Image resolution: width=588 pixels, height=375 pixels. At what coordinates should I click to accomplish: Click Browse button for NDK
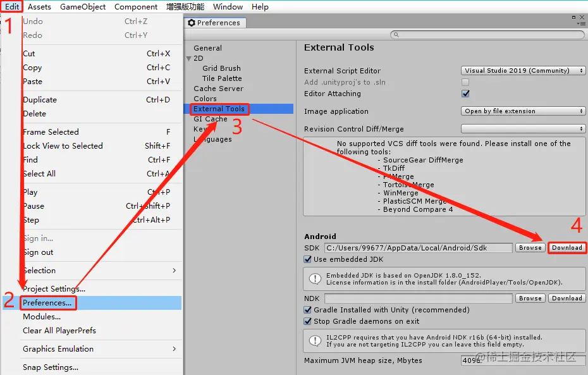[530, 298]
